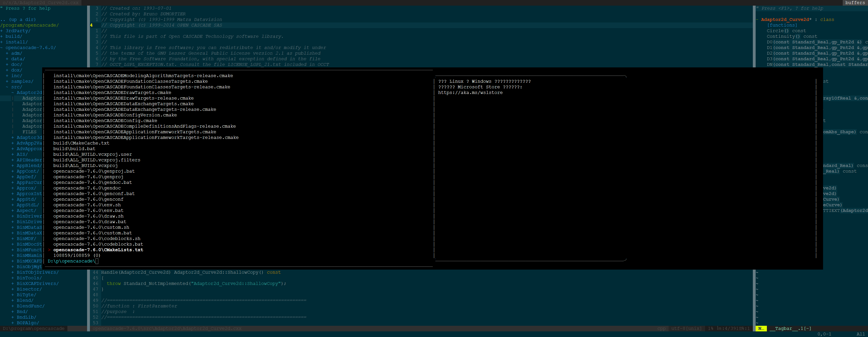Switch to the Adaptor2d_Curve2d.cxx buffer tab
This screenshot has width=868, height=337.
(40, 3)
